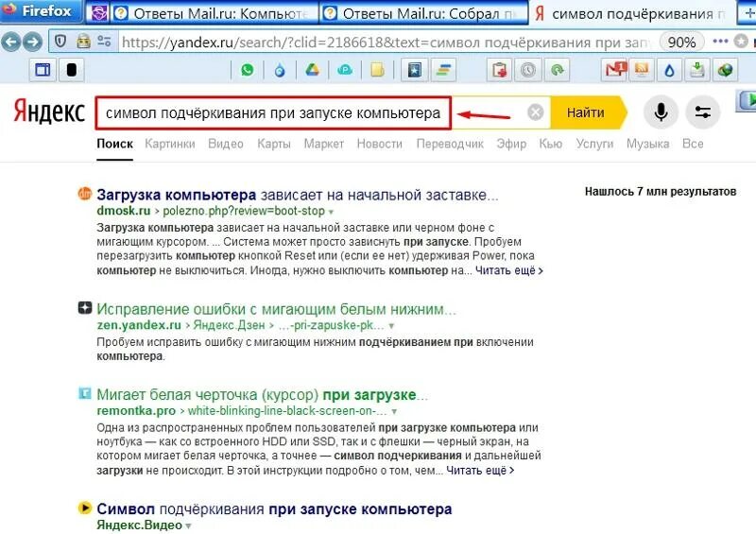Clear the search query with X button
This screenshot has height=534, width=756.
coord(535,112)
